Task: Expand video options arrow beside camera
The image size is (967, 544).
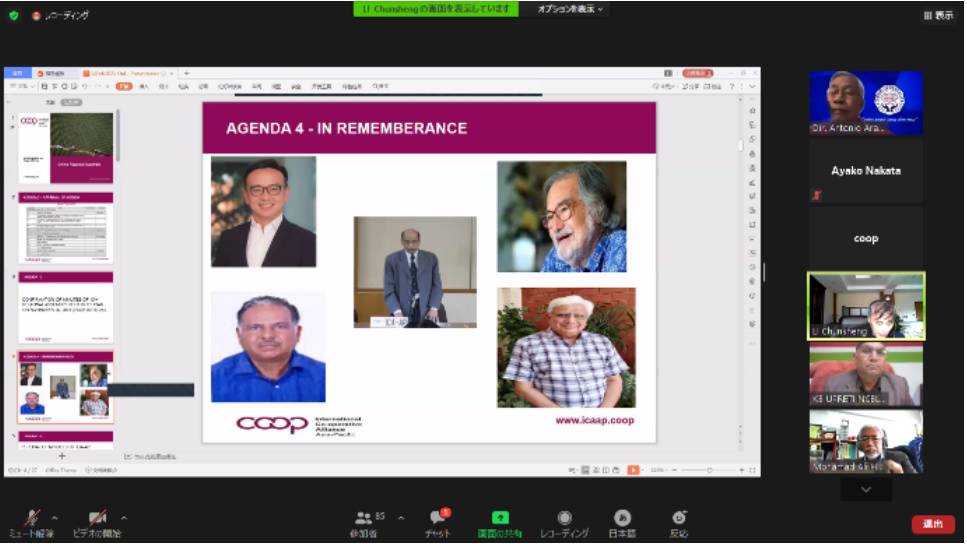Action: coord(124,518)
